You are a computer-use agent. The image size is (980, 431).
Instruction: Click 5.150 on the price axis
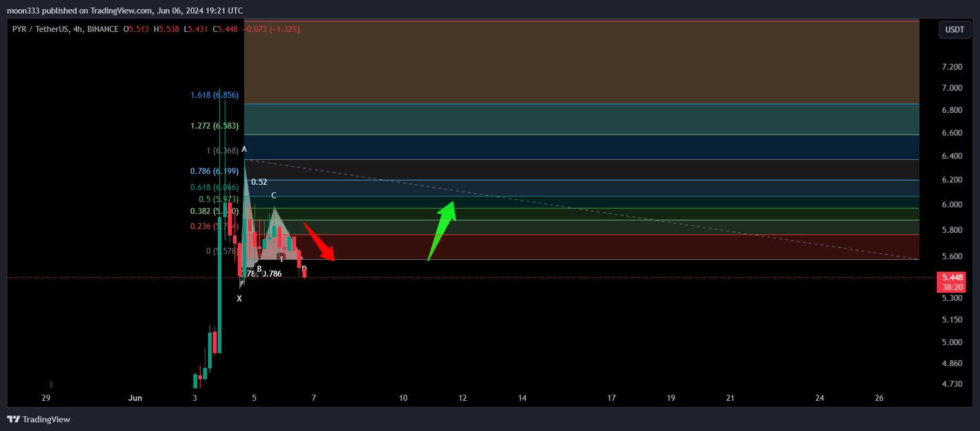952,320
